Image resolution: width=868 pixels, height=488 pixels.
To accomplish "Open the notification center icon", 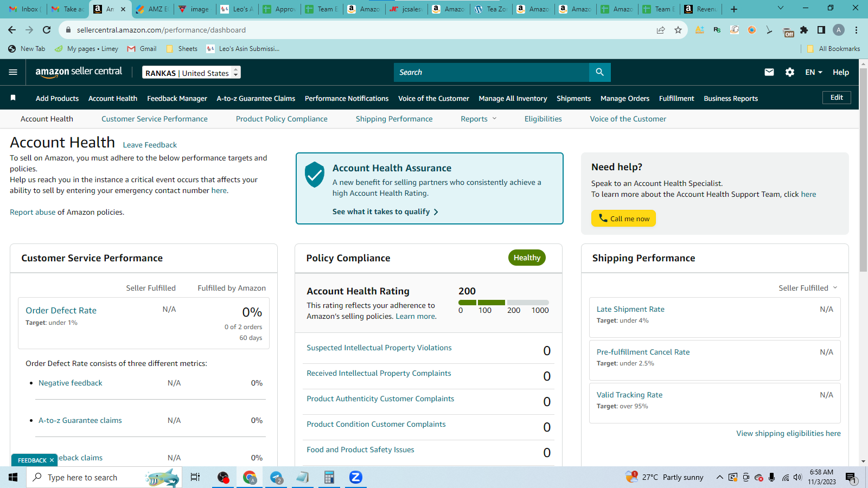I will pyautogui.click(x=851, y=478).
